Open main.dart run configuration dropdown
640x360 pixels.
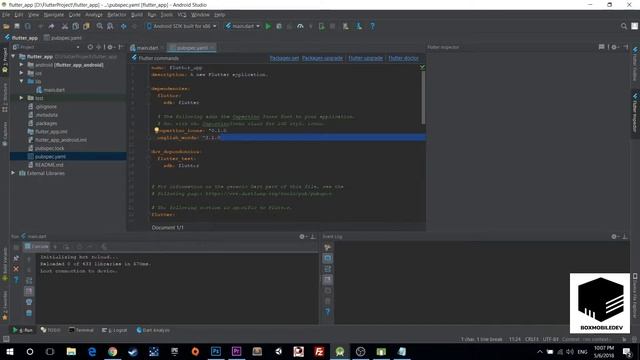coord(242,26)
